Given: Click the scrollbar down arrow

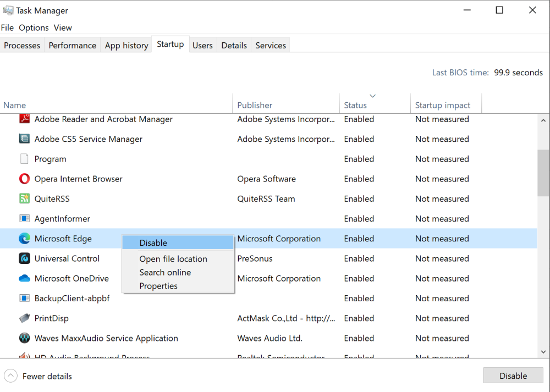Looking at the screenshot, I should 543,352.
